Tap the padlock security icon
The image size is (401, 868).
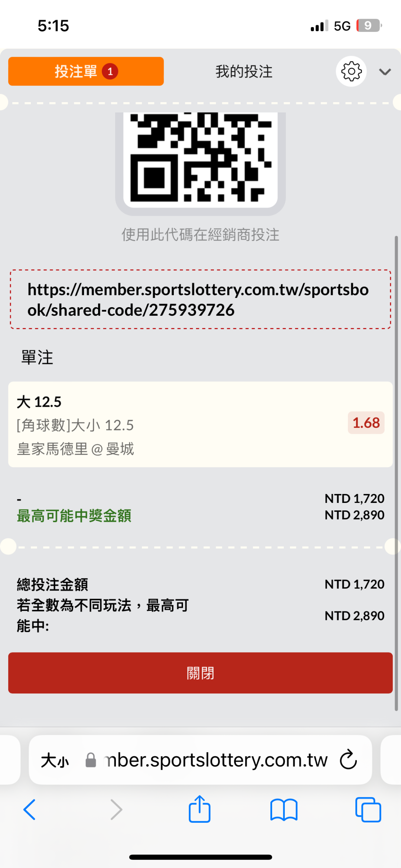(x=91, y=760)
